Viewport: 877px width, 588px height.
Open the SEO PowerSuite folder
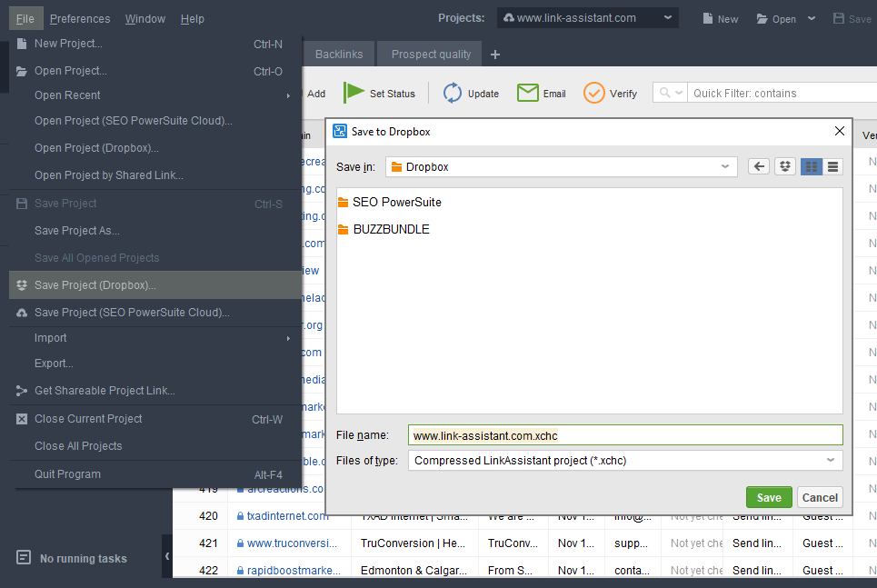point(390,202)
